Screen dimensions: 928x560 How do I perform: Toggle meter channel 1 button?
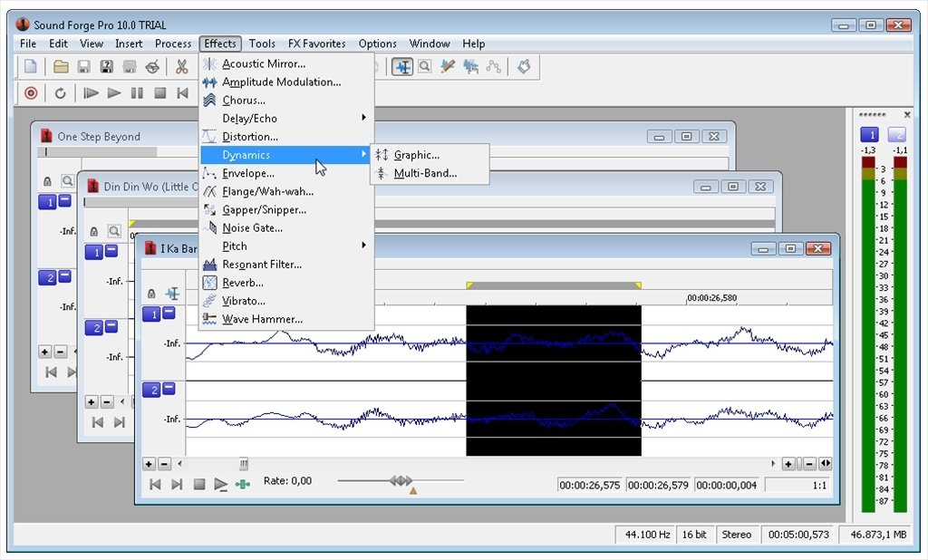869,135
